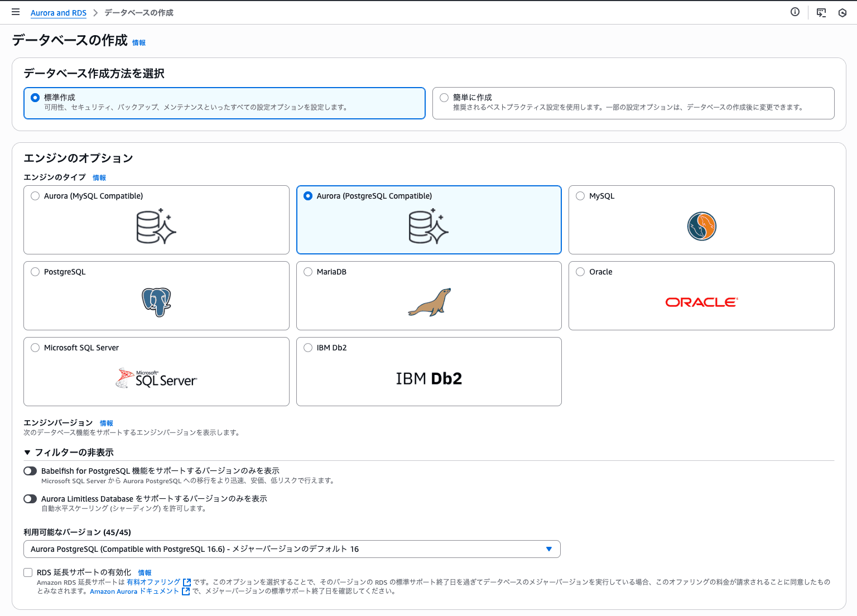Check the RDS 延長サポートの有効化 checkbox
This screenshot has width=857, height=616.
point(27,572)
